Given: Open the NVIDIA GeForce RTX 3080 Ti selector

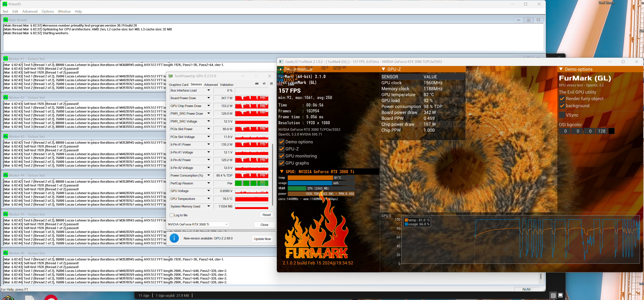Looking at the screenshot, I should click(x=198, y=224).
